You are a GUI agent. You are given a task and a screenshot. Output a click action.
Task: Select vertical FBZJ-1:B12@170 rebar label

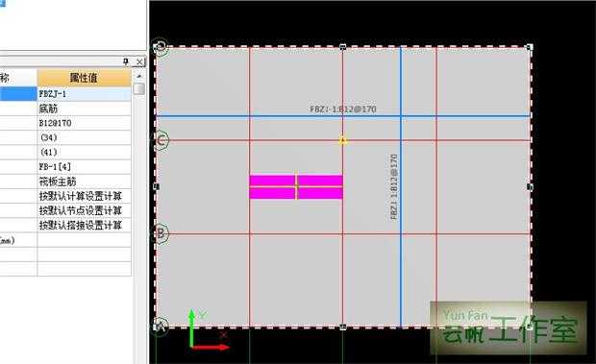tap(394, 187)
